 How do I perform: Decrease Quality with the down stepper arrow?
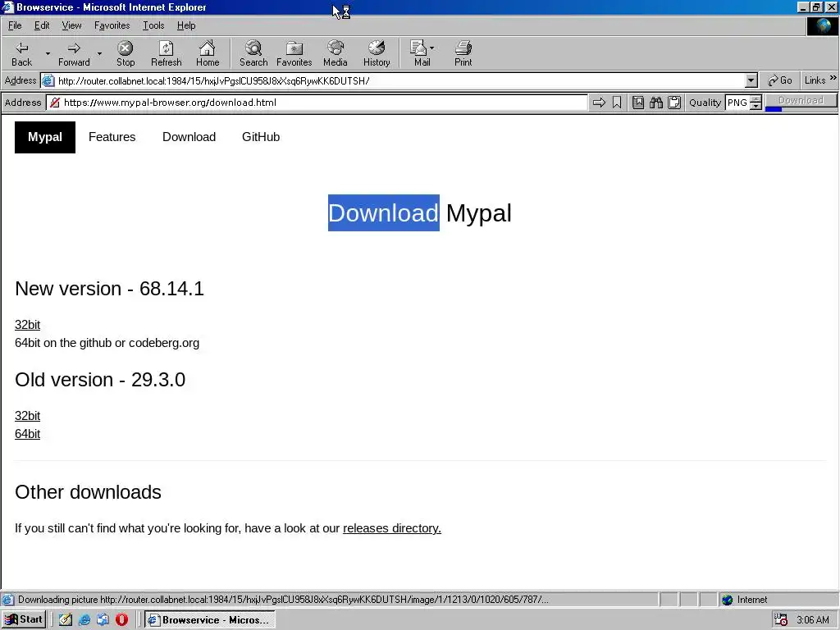coord(756,106)
